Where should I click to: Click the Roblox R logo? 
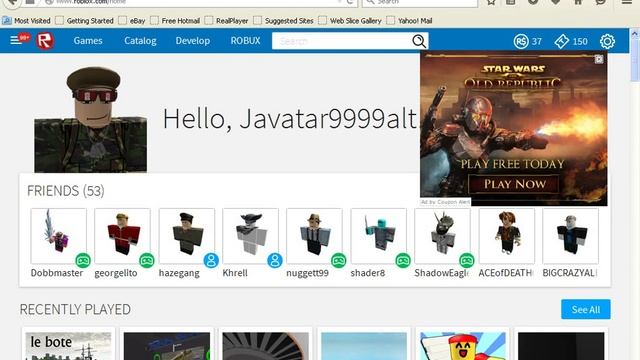45,41
